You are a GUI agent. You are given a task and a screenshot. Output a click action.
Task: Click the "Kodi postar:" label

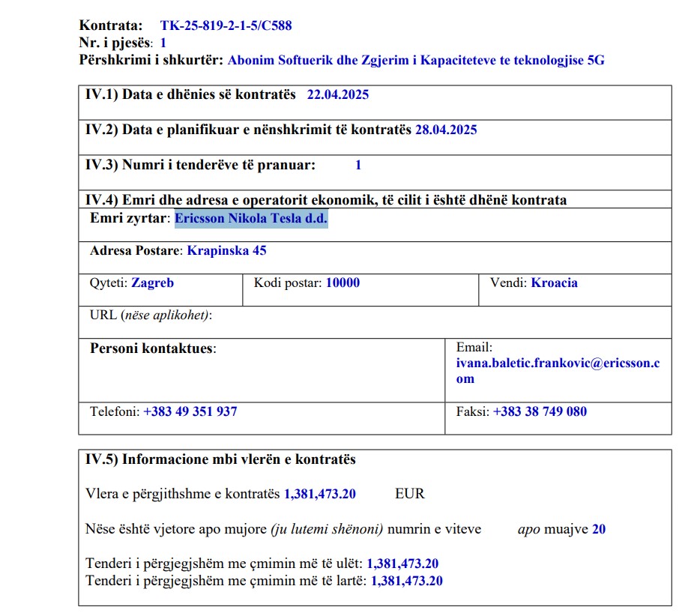288,283
